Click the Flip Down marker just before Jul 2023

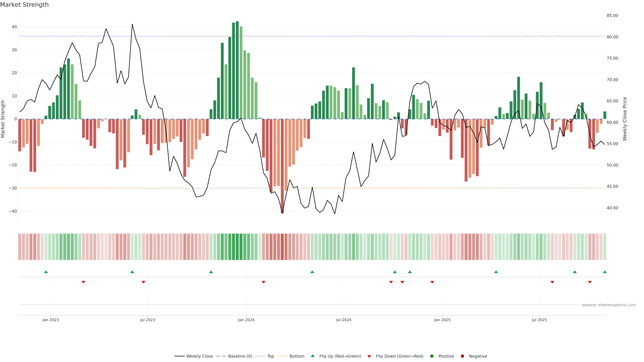pyautogui.click(x=144, y=282)
